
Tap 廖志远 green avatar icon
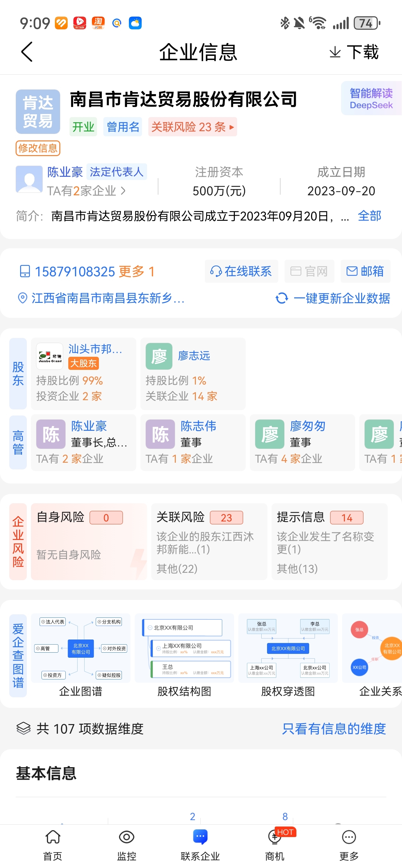point(159,356)
